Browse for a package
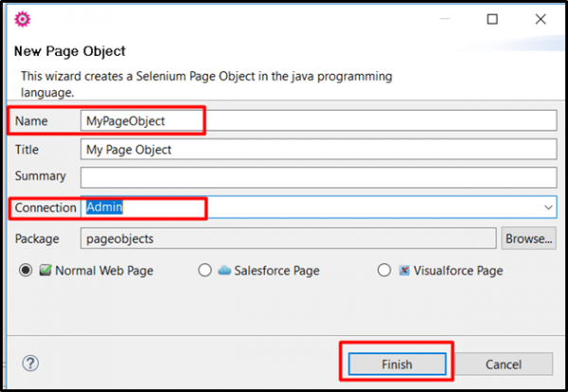 pyautogui.click(x=528, y=239)
